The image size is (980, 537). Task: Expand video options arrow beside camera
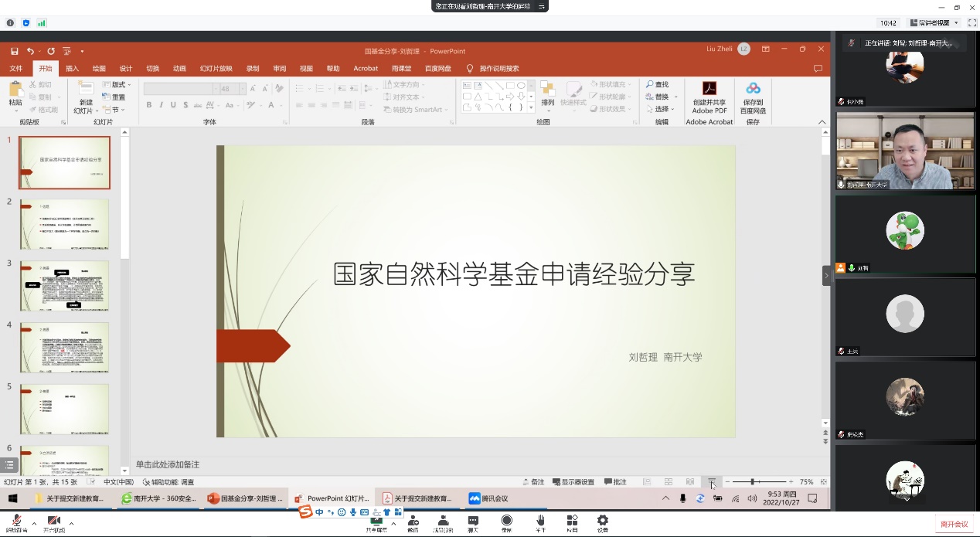[x=71, y=523]
